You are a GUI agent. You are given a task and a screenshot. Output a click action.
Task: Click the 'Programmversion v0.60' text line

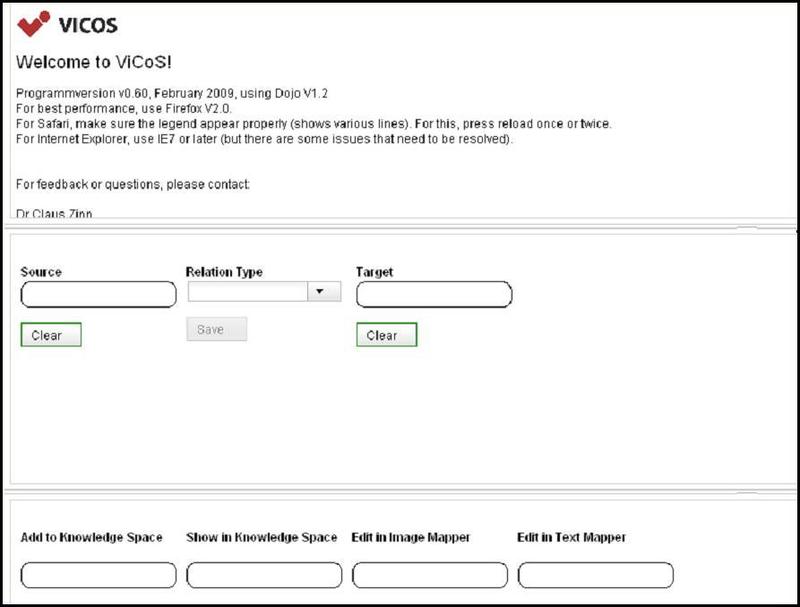tap(172, 93)
